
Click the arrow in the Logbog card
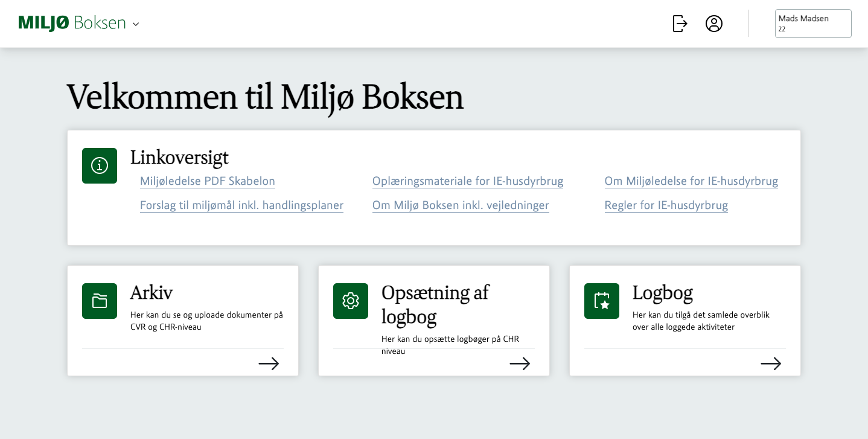click(x=771, y=364)
